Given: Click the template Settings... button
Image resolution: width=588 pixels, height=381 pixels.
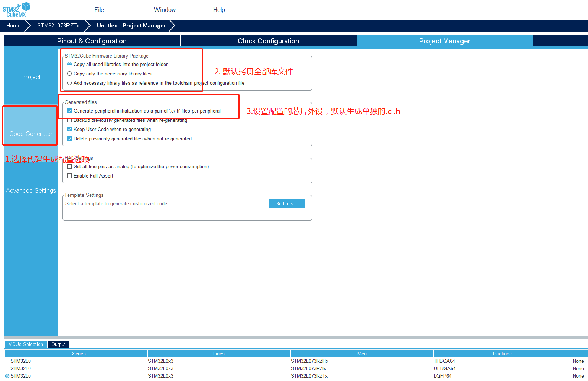Looking at the screenshot, I should click(x=286, y=203).
